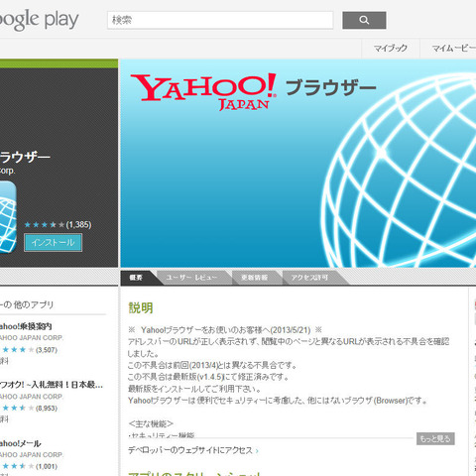The image size is (476, 476).
Task: Switch to the アクセス許可 tab
Action: pyautogui.click(x=309, y=278)
